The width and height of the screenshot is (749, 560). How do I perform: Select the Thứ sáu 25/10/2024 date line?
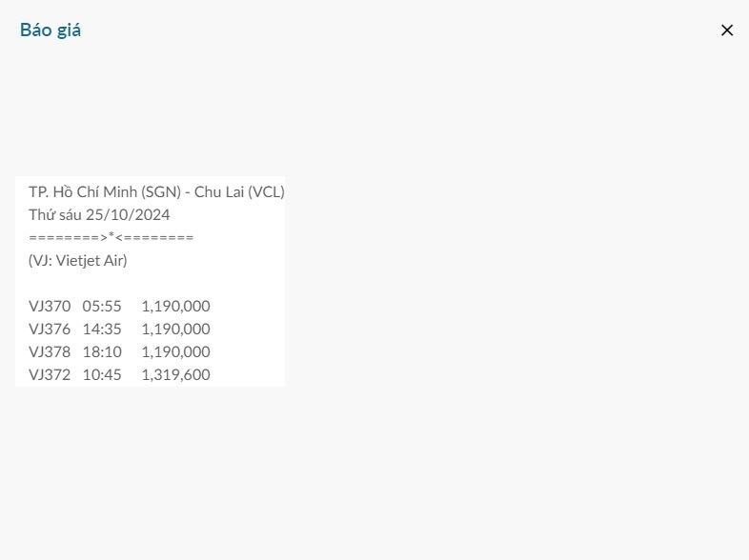(99, 214)
